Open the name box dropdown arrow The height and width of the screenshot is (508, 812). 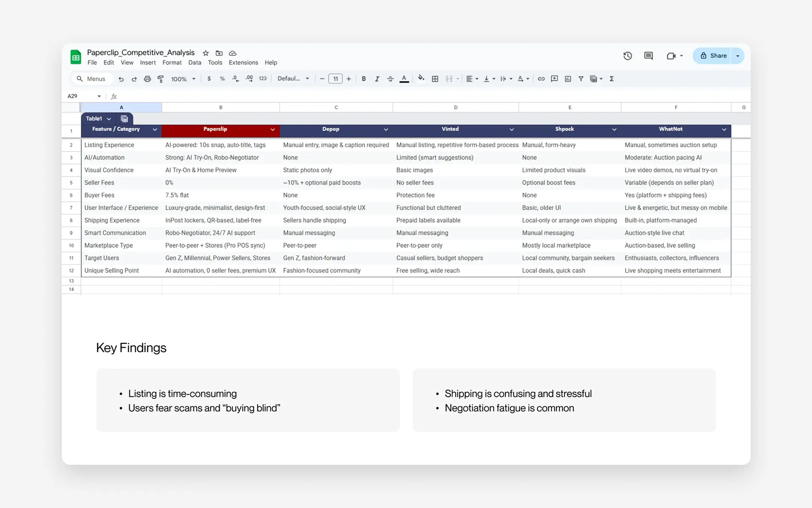pyautogui.click(x=99, y=97)
